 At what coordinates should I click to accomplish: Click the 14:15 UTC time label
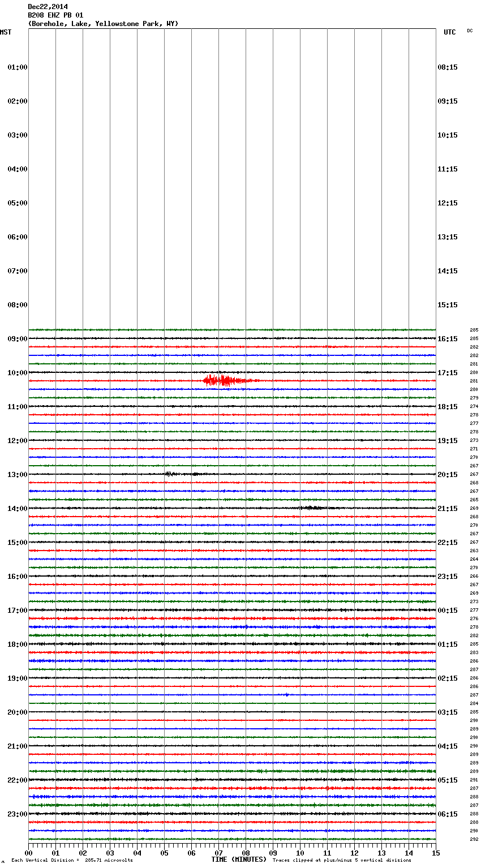click(448, 271)
